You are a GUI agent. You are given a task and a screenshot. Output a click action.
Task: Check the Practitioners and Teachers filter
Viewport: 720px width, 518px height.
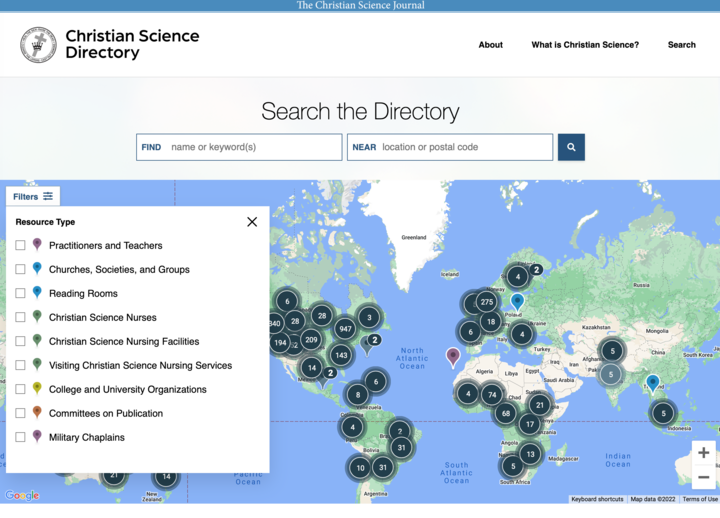click(x=20, y=245)
